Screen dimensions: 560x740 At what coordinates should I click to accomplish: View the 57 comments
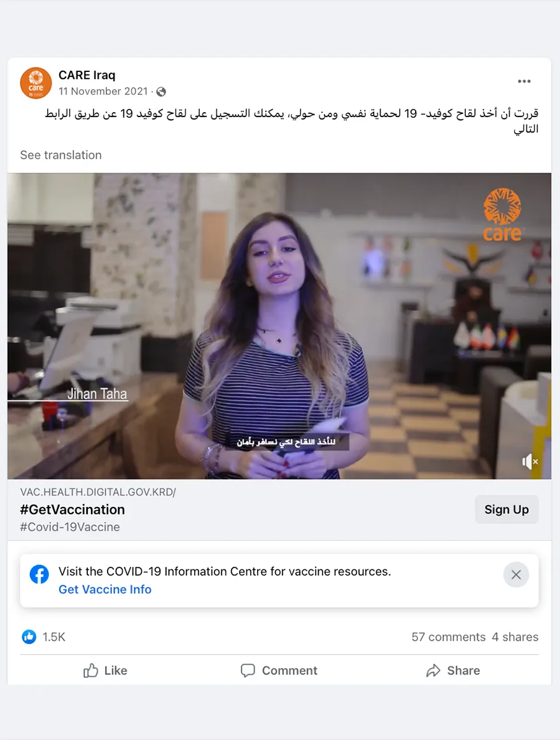(448, 637)
